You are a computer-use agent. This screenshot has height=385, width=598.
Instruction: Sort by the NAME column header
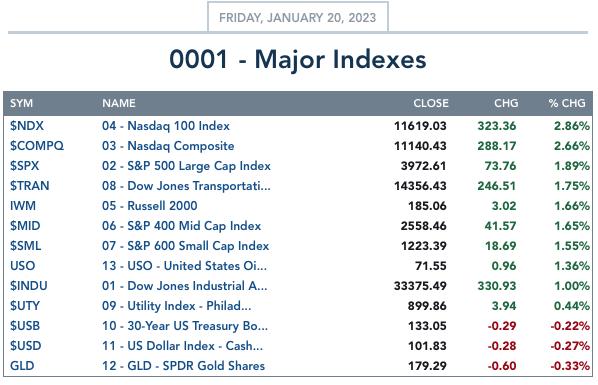(x=119, y=103)
